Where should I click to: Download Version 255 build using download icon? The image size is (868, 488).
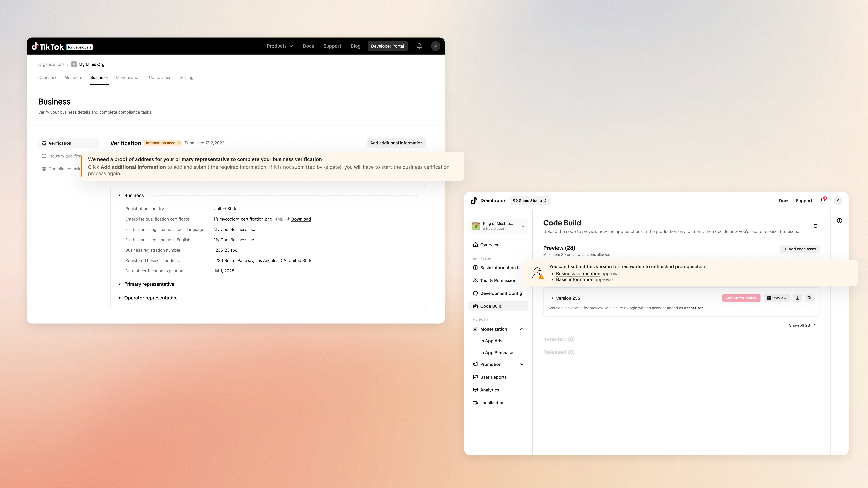pos(797,298)
